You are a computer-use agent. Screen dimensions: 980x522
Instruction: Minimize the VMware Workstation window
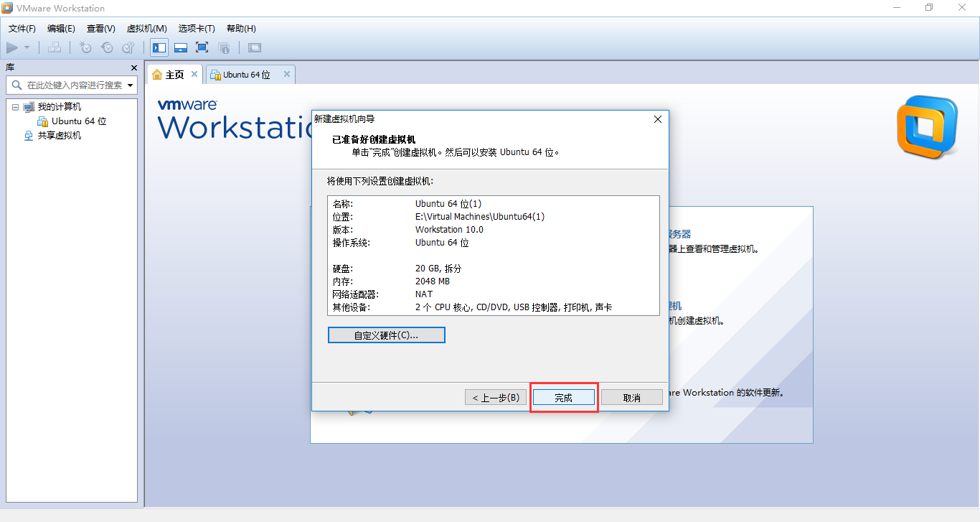tap(897, 8)
